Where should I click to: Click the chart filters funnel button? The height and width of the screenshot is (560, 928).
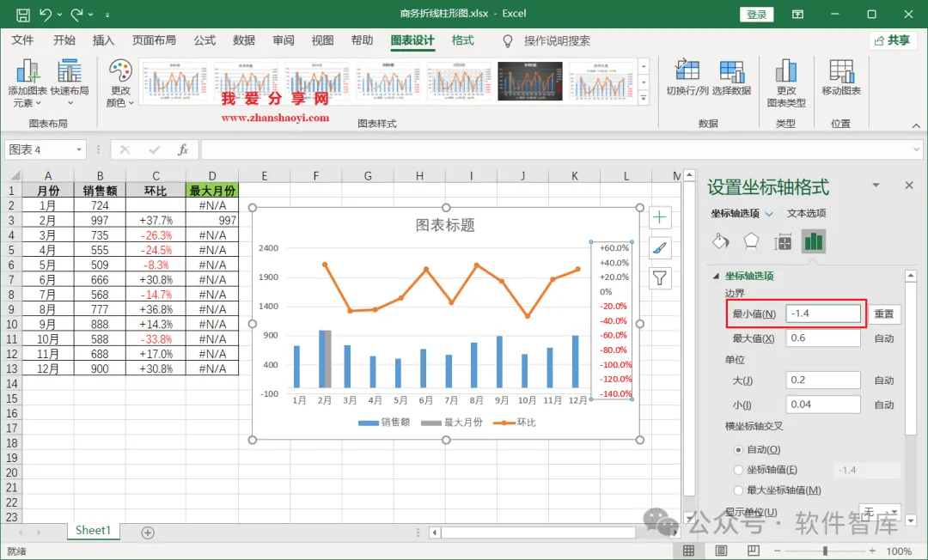(x=659, y=278)
